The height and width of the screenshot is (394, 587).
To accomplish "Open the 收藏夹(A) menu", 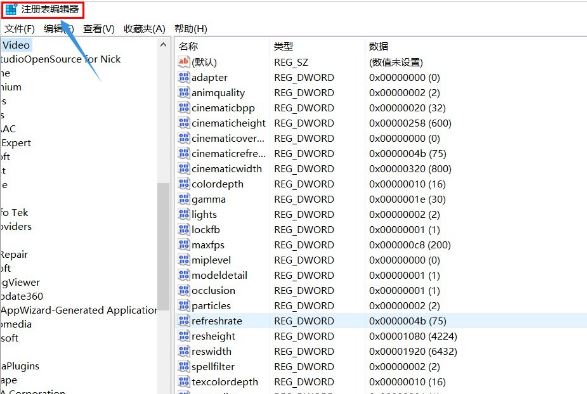I will pyautogui.click(x=144, y=29).
